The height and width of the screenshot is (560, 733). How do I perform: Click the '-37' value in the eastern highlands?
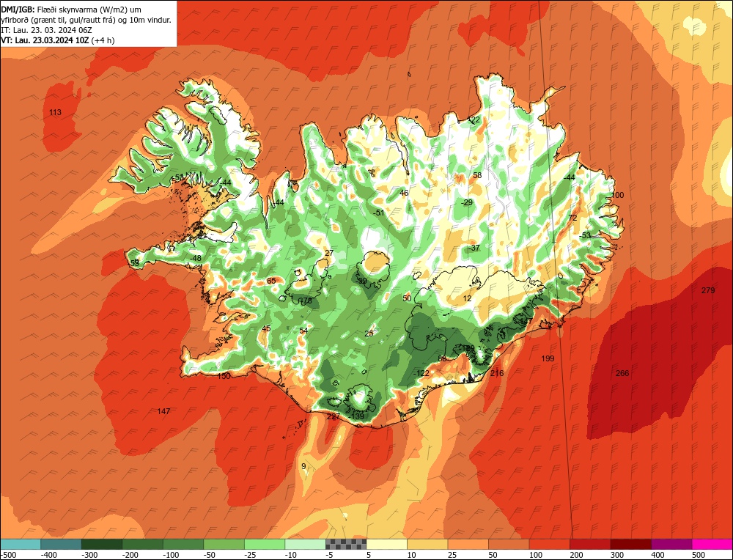tap(474, 248)
